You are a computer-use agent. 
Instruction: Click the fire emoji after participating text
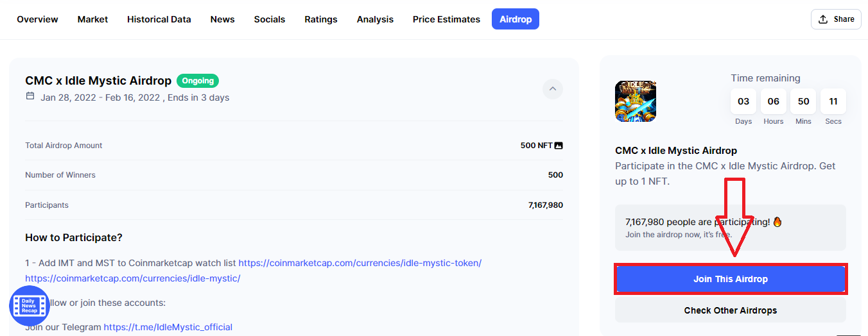point(777,222)
